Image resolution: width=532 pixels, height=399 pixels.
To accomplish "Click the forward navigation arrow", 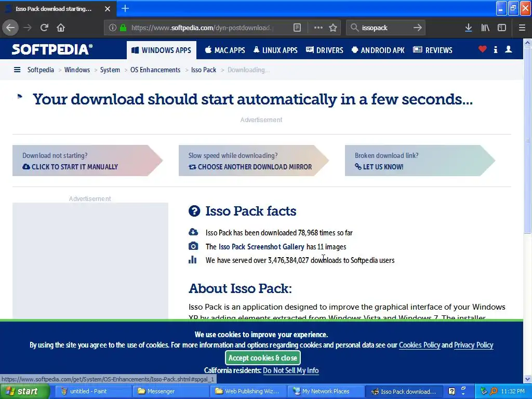I will click(x=28, y=28).
